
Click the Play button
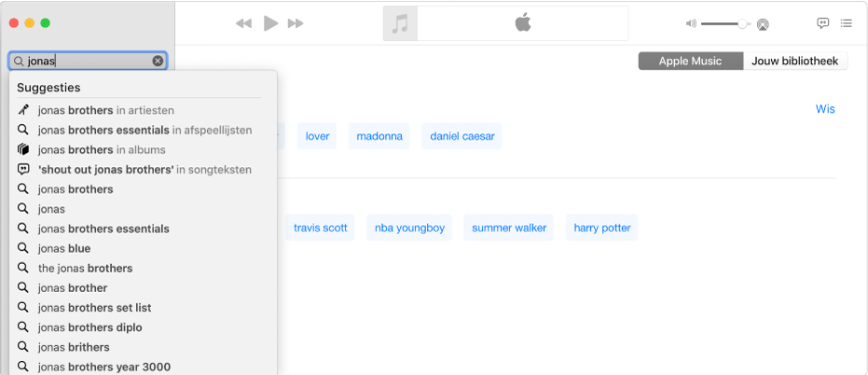click(x=270, y=23)
